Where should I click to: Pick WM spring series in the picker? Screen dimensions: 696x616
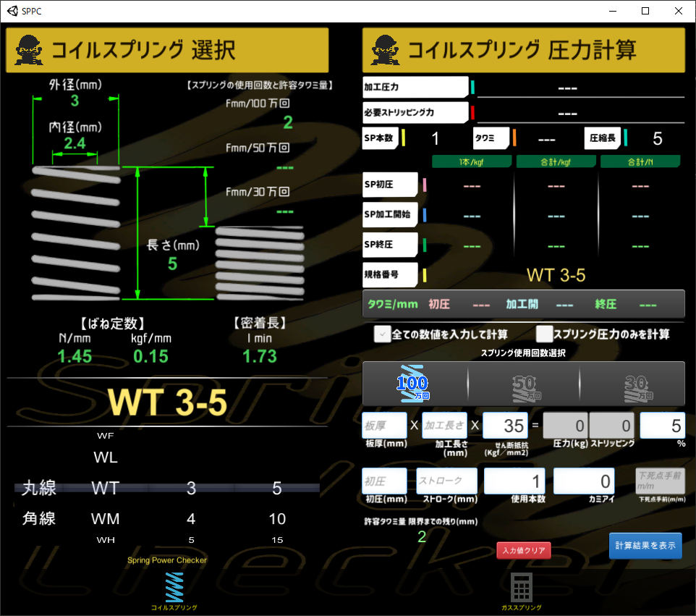[x=105, y=519]
